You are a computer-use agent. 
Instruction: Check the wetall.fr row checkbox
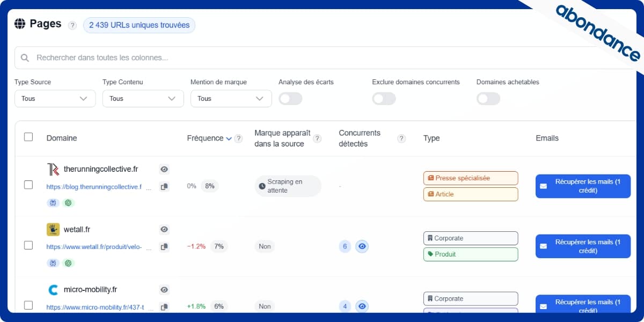[x=28, y=246]
